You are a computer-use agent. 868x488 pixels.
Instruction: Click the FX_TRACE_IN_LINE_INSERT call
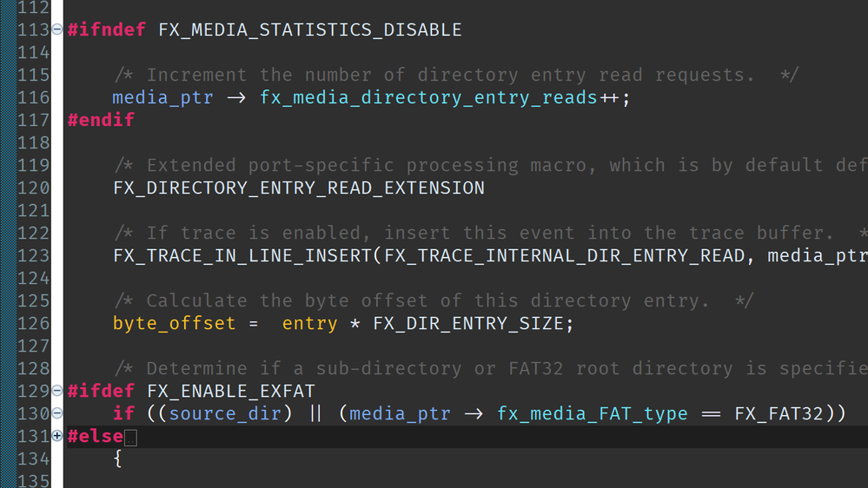click(x=243, y=255)
